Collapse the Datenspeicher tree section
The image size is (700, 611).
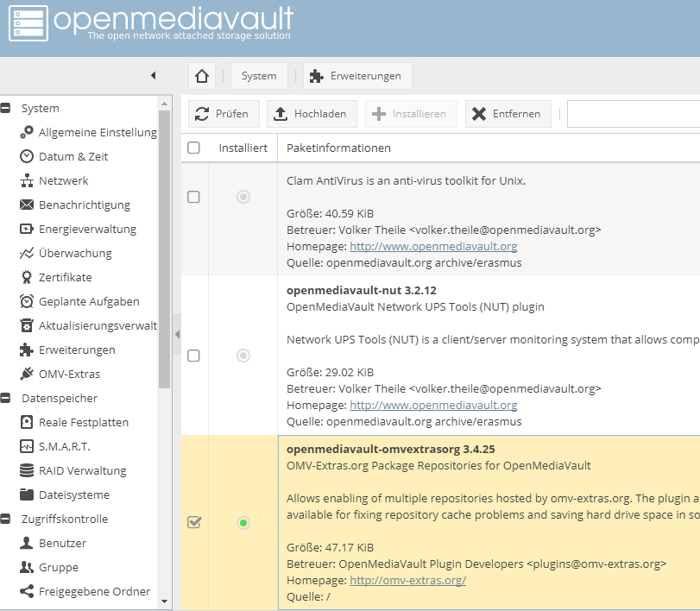click(x=5, y=398)
